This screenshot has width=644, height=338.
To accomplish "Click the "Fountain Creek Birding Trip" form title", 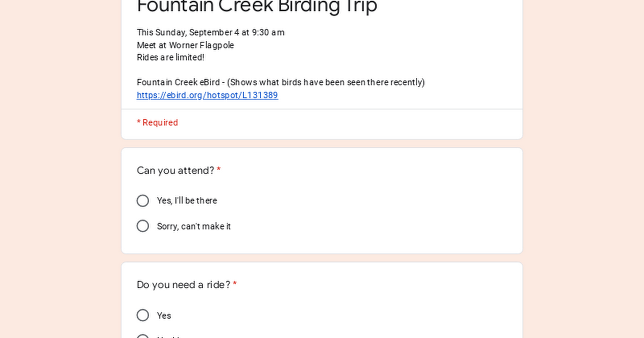I will (257, 6).
